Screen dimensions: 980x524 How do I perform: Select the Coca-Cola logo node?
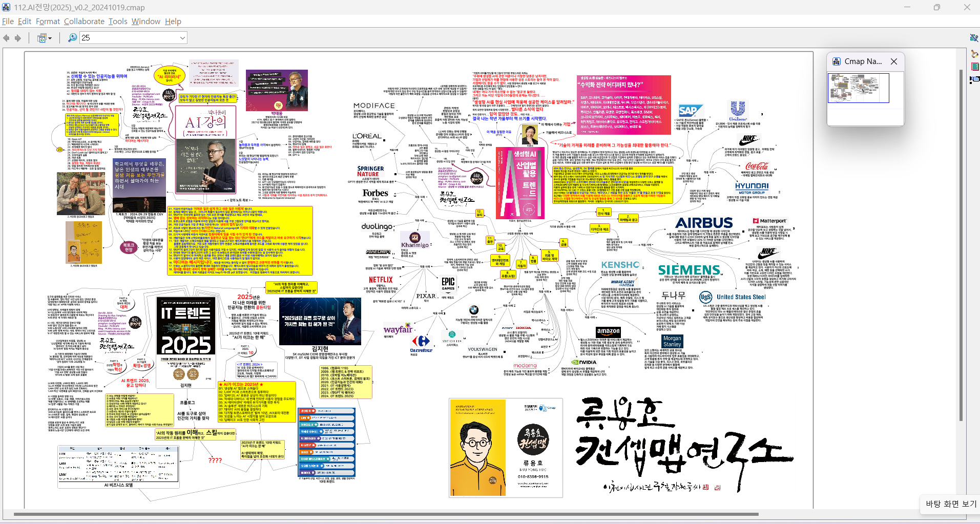tap(757, 166)
